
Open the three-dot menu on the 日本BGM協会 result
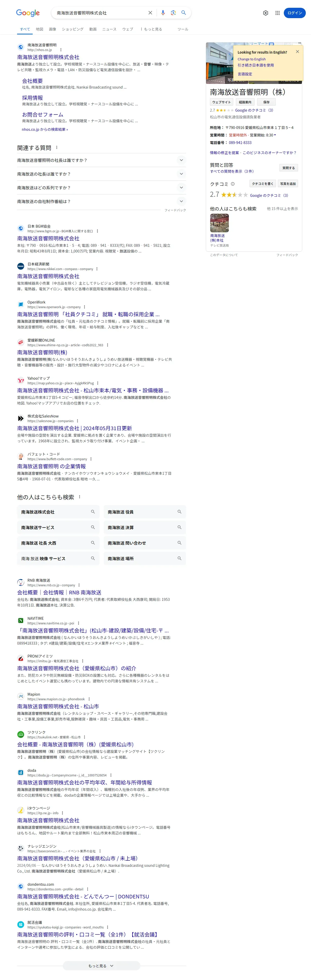coord(97,231)
